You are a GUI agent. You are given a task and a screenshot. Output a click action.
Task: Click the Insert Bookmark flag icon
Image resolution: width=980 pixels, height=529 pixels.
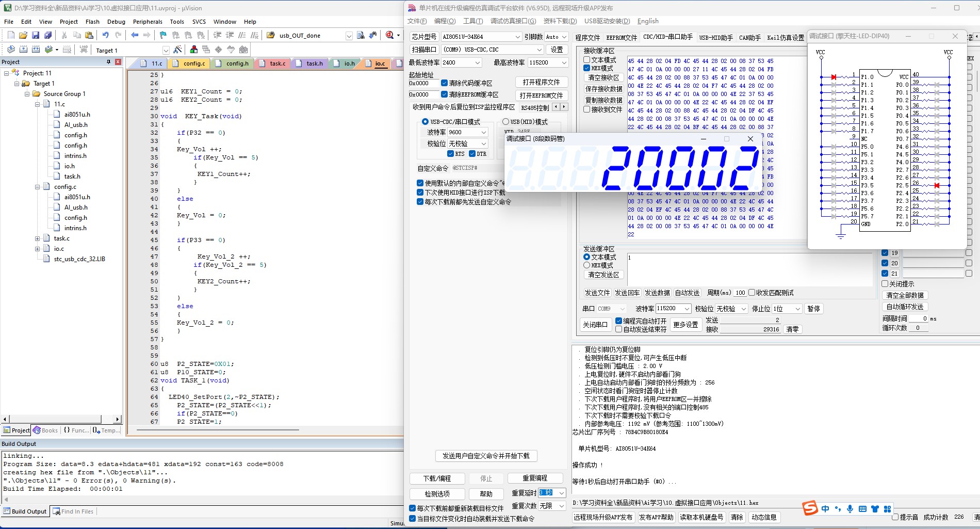(163, 35)
